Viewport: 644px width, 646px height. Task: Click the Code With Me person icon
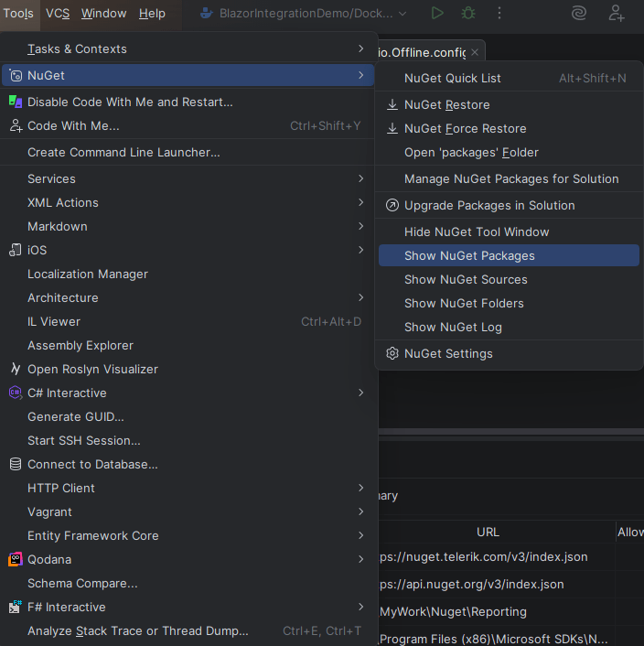pos(16,125)
